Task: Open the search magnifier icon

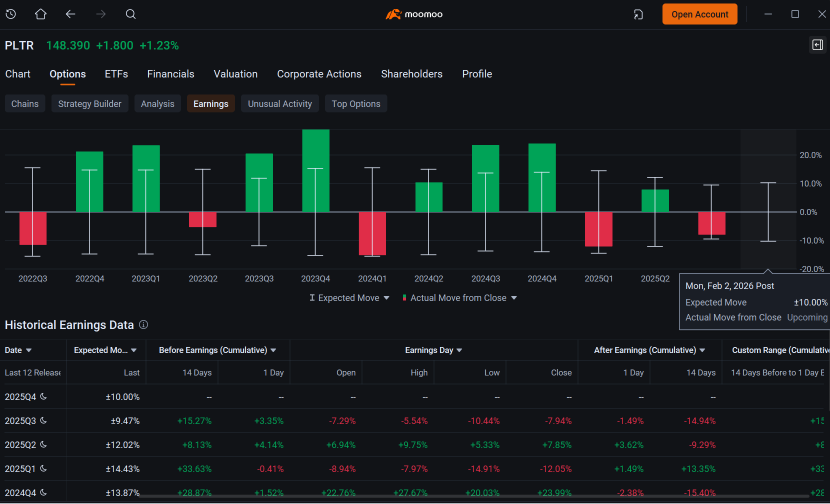Action: pos(131,14)
